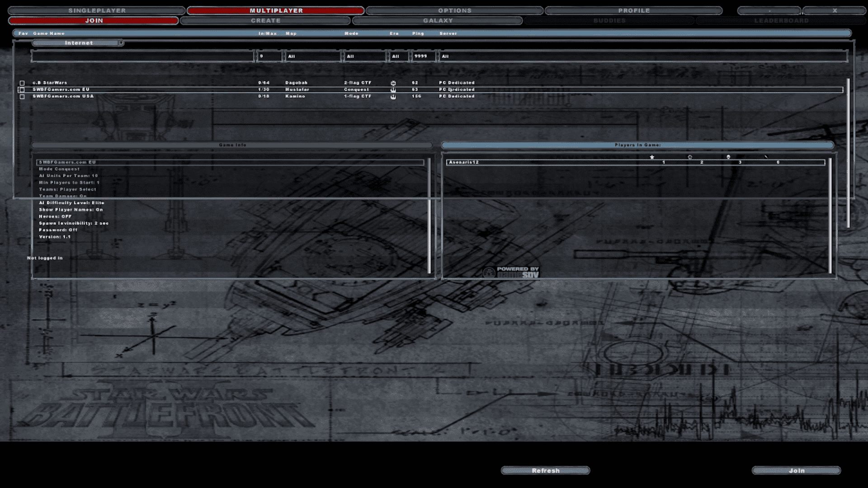The height and width of the screenshot is (488, 868).
Task: Click the minimize dash button at top
Action: [x=769, y=10]
